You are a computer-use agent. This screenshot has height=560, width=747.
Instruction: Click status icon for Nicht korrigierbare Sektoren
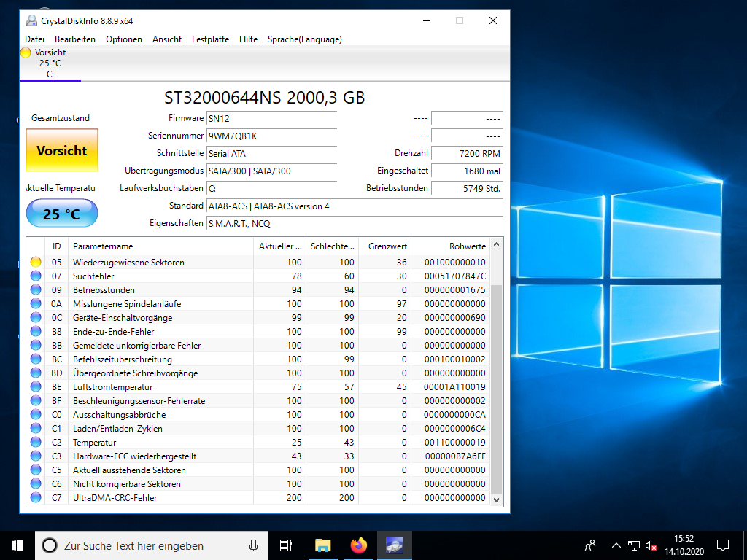click(36, 483)
